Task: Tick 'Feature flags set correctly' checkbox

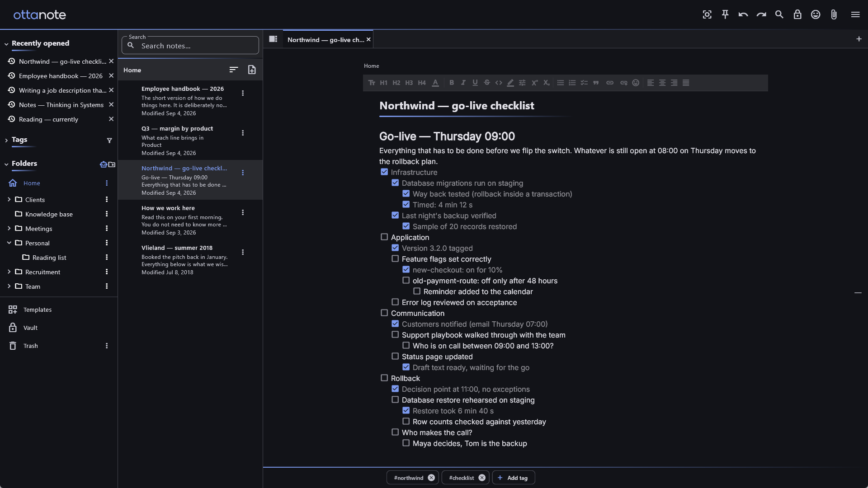Action: coord(395,258)
